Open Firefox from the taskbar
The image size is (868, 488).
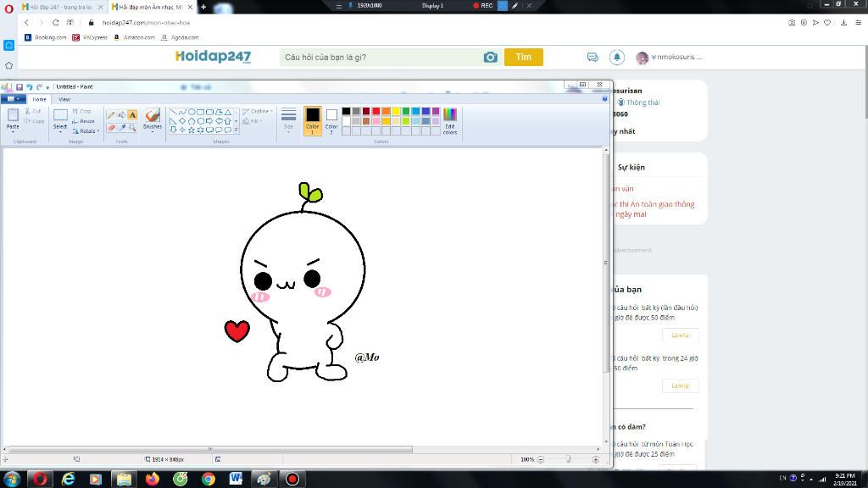pos(153,480)
